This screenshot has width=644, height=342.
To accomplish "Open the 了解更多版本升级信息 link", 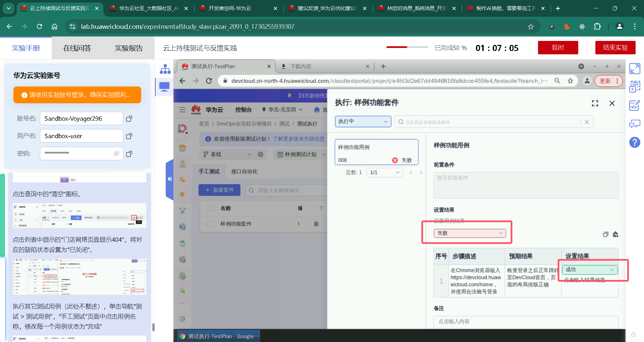I will click(299, 139).
